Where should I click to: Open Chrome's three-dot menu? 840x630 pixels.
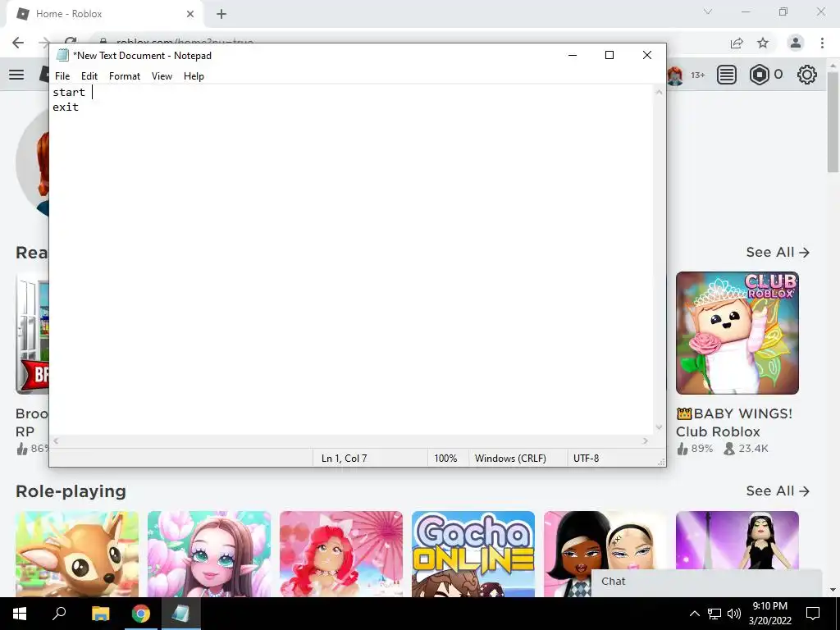pos(822,43)
